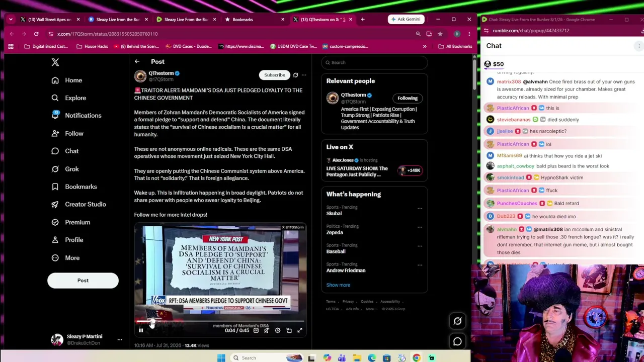Screen dimensions: 644x362
Task: Open Andrew Friedman trending topic
Action: point(346,270)
